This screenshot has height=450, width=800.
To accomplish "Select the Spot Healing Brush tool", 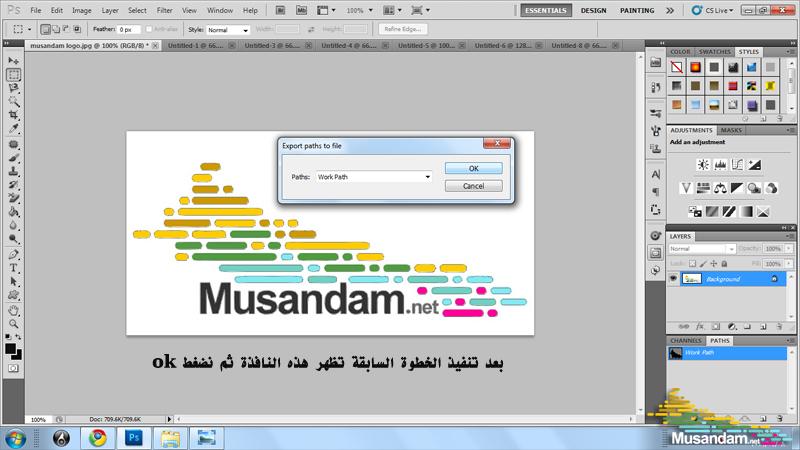I will click(x=13, y=144).
